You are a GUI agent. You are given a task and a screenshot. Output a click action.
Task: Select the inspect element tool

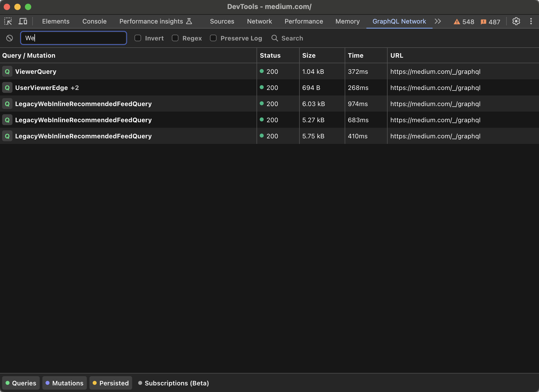point(8,21)
